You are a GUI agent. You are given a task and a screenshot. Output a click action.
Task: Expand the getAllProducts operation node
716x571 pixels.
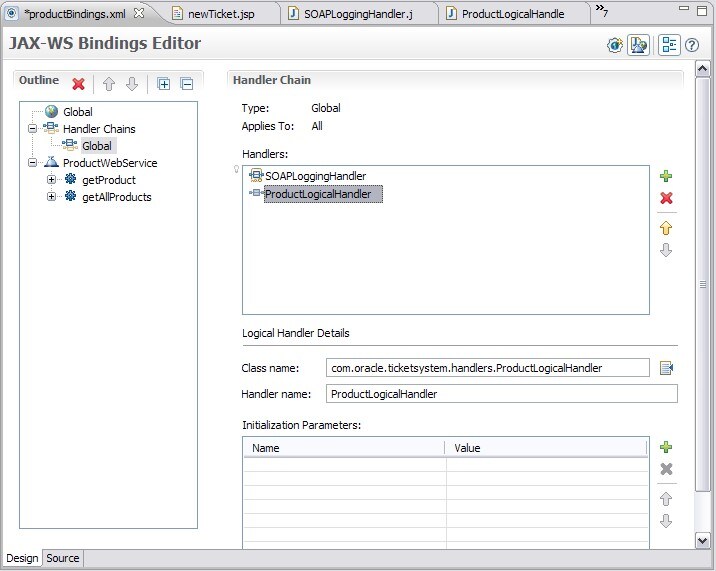[51, 196]
